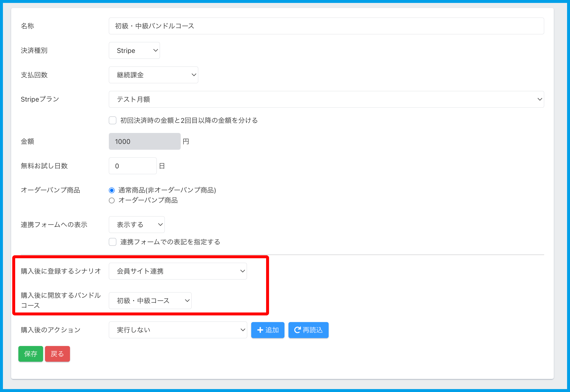The image size is (570, 392).
Task: Check 連携フォームでの表記を指定する checkbox
Action: point(113,242)
